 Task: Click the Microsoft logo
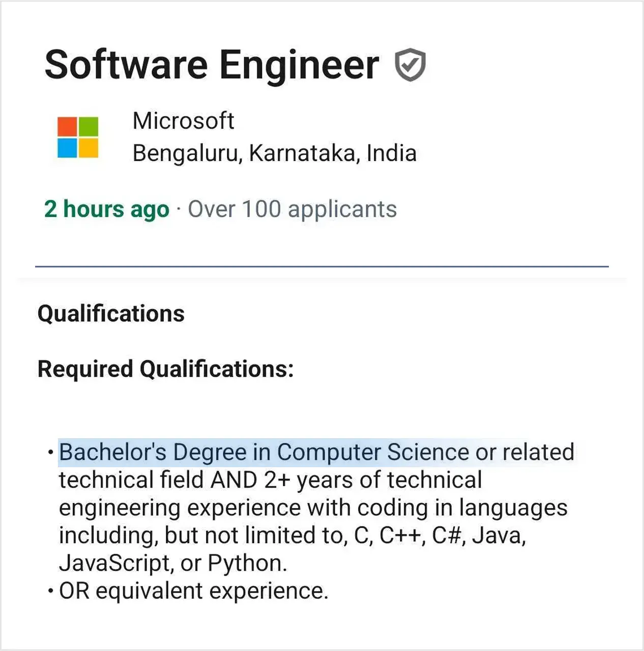(78, 137)
